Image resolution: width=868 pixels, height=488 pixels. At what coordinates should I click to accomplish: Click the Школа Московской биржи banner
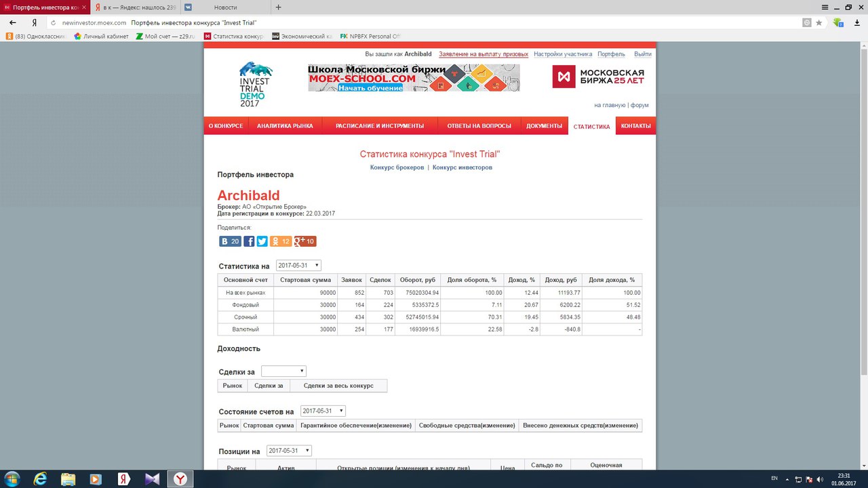[x=414, y=78]
